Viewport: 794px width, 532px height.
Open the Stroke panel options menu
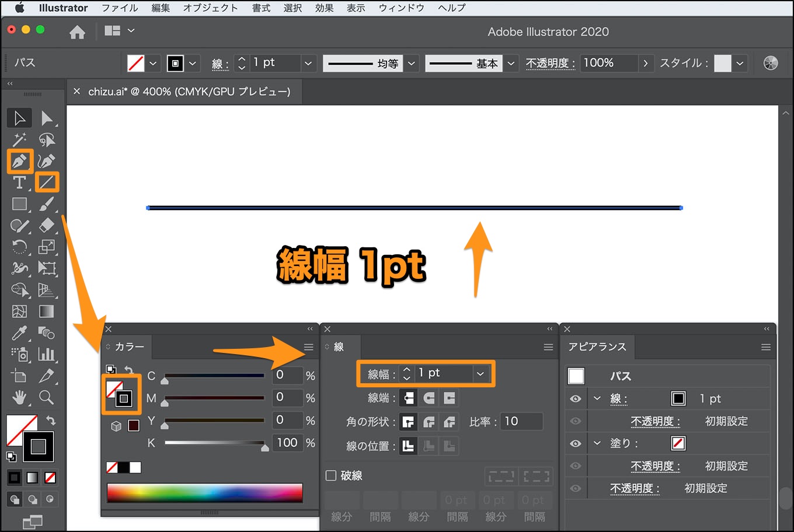click(x=548, y=347)
